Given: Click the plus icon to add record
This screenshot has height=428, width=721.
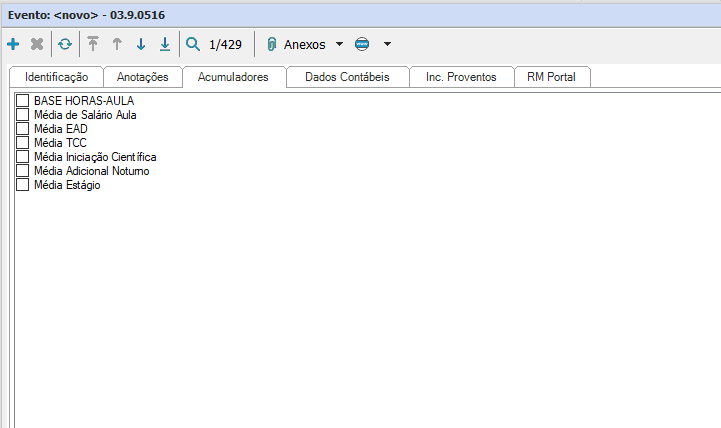Looking at the screenshot, I should pyautogui.click(x=13, y=44).
